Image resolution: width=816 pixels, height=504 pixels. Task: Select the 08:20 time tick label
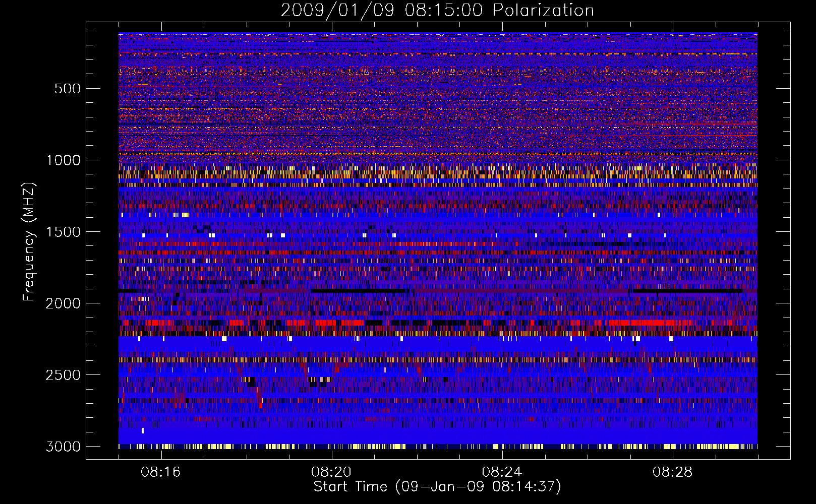[x=331, y=472]
